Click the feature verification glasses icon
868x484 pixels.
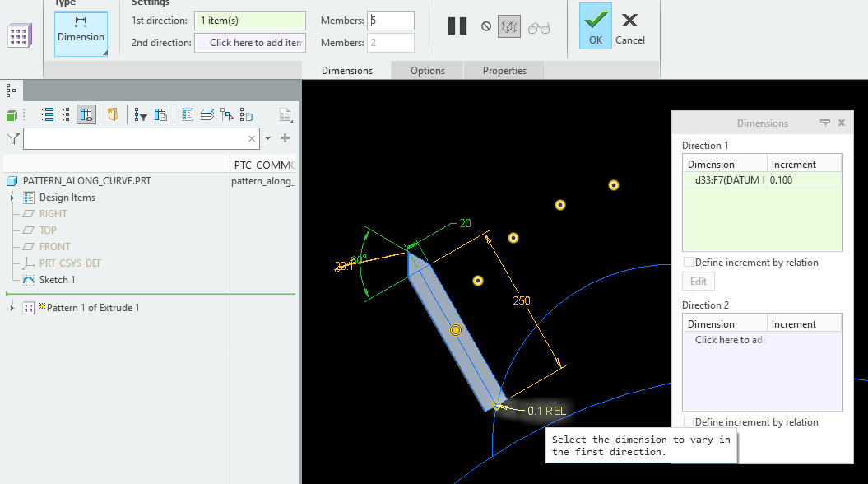click(539, 26)
